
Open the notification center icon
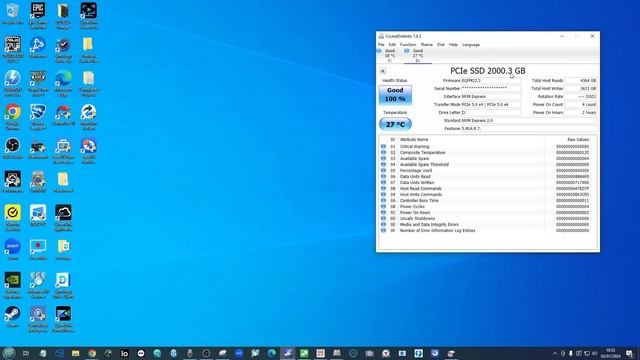coord(629,353)
